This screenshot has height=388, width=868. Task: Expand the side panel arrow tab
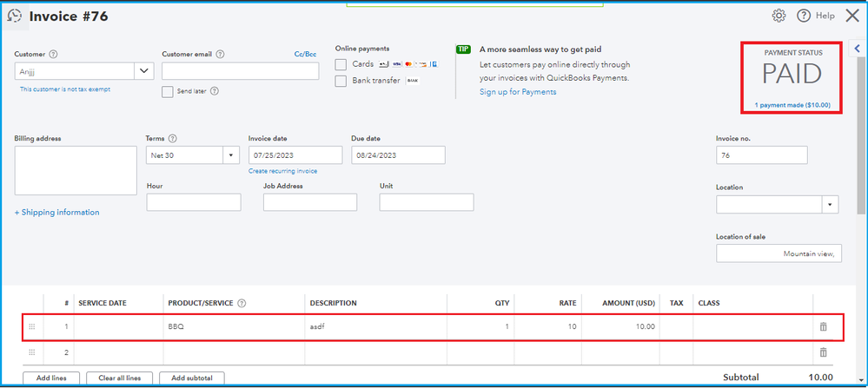858,49
